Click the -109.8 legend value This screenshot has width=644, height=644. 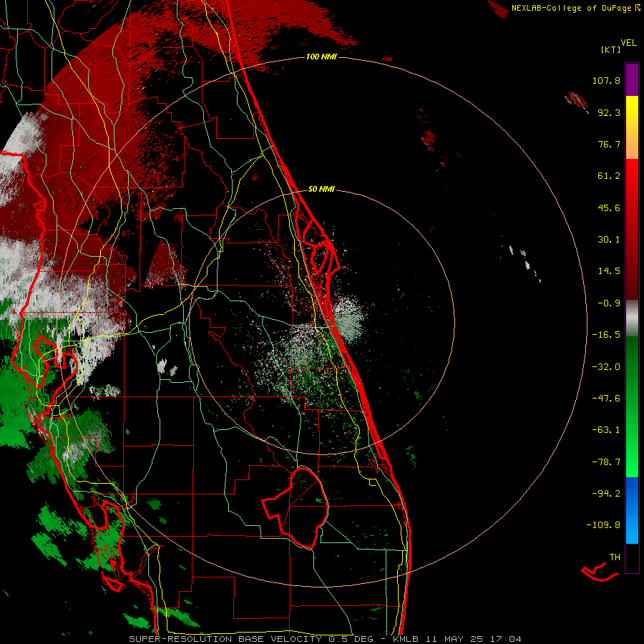(603, 525)
